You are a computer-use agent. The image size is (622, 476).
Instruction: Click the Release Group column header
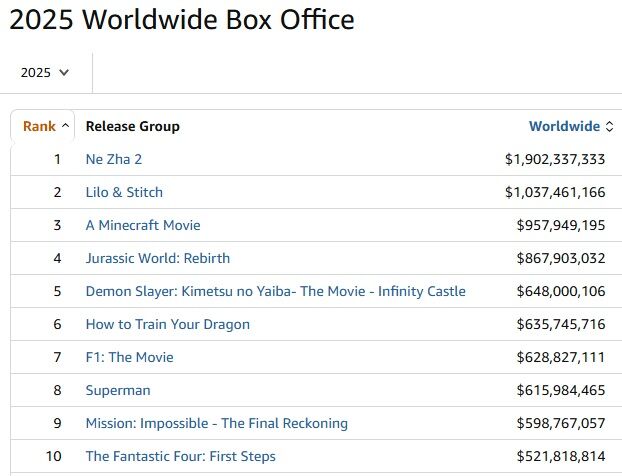point(133,126)
